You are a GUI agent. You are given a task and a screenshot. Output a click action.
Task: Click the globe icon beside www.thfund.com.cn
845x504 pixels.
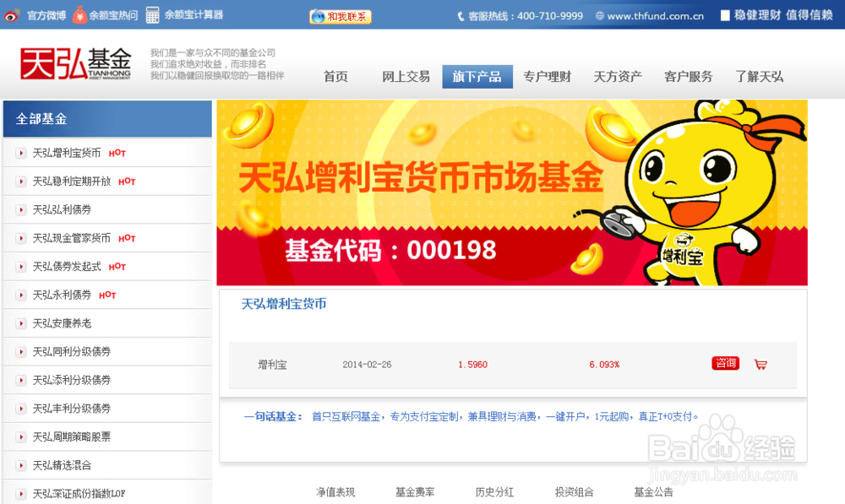point(599,16)
